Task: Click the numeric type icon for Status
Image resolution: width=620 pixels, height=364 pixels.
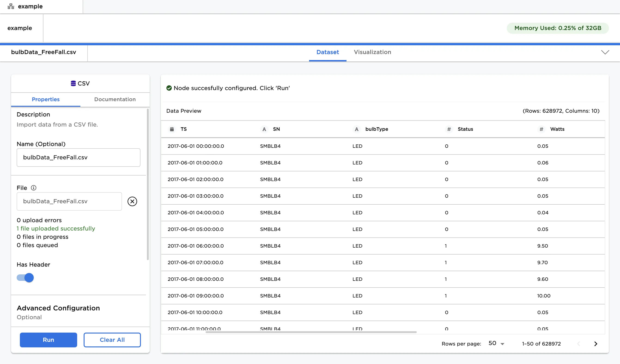Action: click(449, 129)
